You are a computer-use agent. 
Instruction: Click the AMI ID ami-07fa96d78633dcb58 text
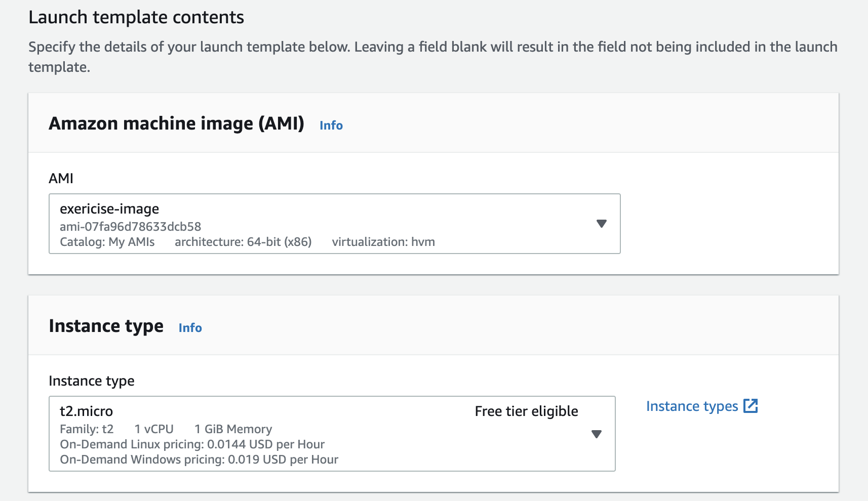(131, 227)
